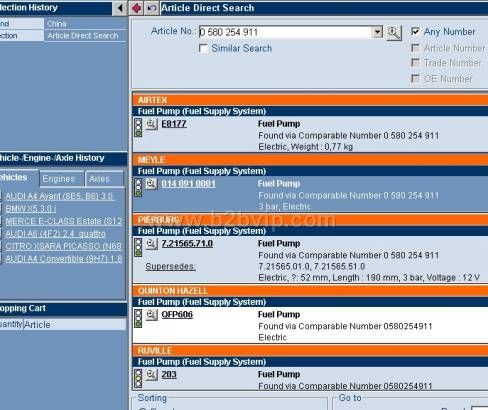488x410 pixels.
Task: Open BMW X5 3.0 i vehicle link
Action: point(31,209)
